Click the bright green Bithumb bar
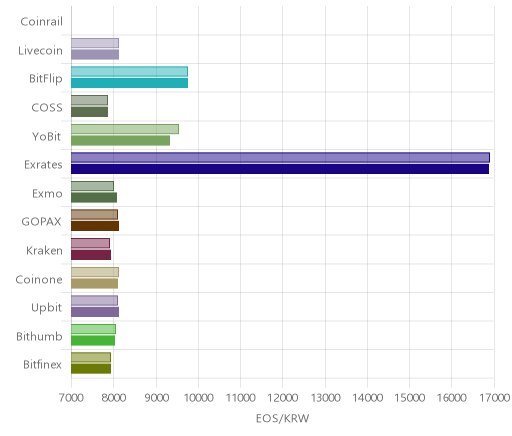512x436 pixels. point(93,341)
